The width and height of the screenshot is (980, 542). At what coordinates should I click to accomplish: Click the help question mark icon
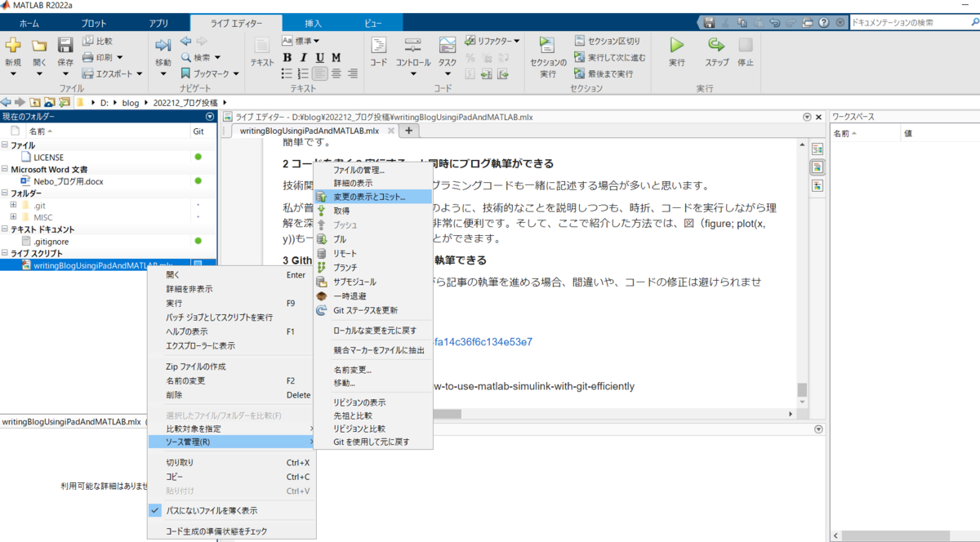pyautogui.click(x=826, y=23)
